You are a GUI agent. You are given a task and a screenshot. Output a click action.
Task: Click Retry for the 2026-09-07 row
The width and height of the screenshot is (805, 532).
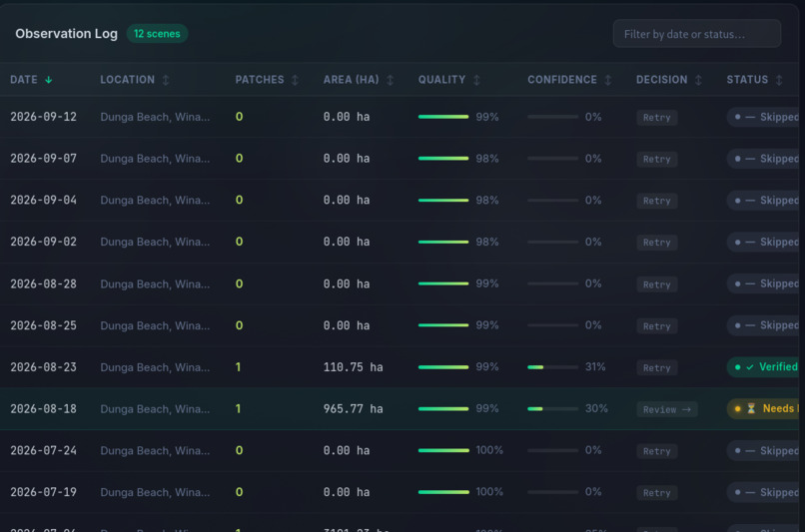coord(657,159)
